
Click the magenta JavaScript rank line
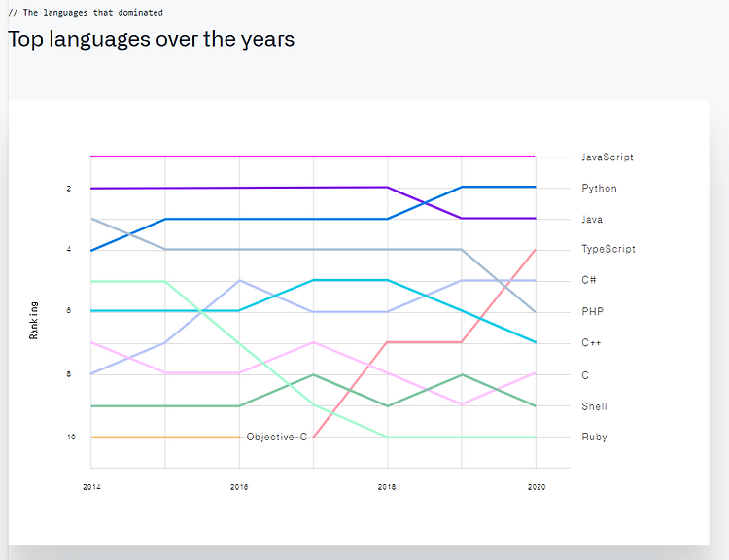[312, 157]
